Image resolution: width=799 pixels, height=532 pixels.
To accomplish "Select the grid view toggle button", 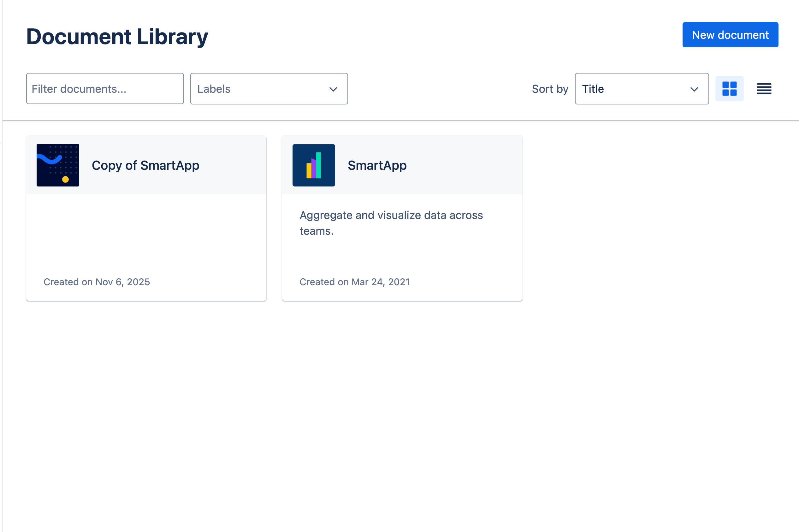I will tap(730, 89).
